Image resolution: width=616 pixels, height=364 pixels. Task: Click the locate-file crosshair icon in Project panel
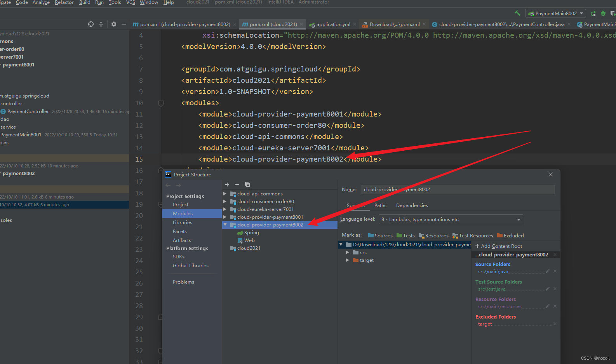tap(91, 24)
